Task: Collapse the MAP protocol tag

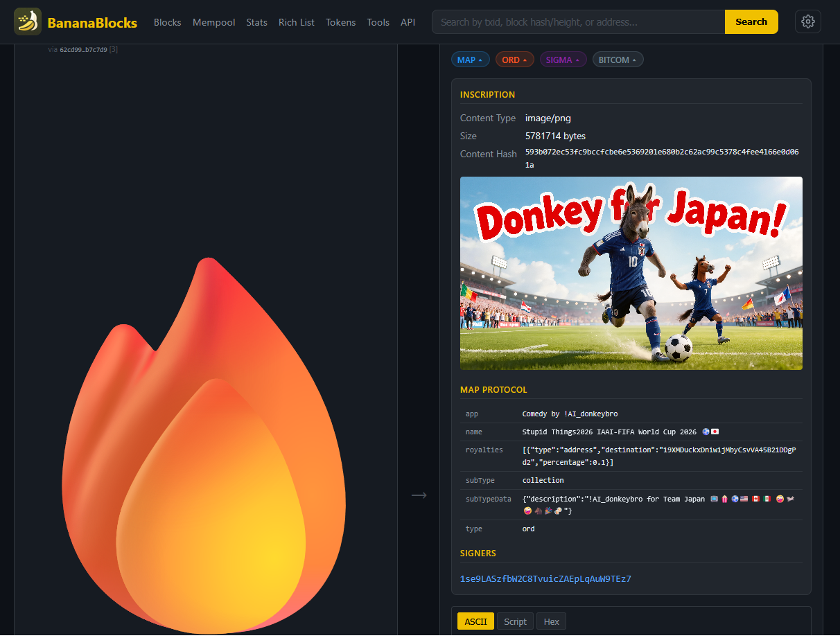Action: click(x=471, y=60)
